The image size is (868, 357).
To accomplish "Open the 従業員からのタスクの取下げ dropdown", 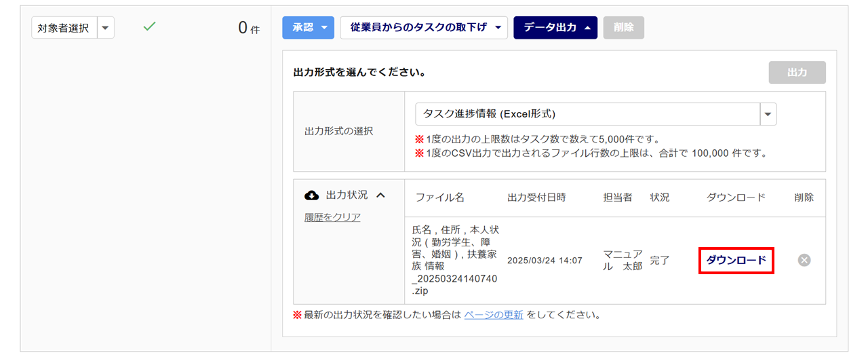I will click(424, 28).
